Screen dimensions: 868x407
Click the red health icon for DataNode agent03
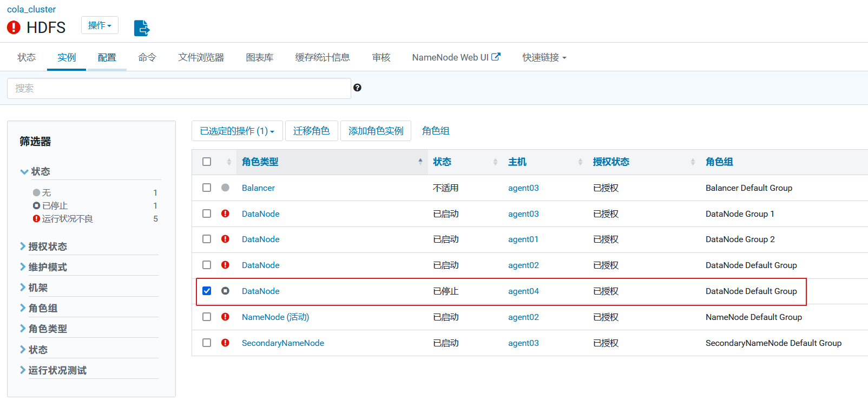(x=225, y=213)
